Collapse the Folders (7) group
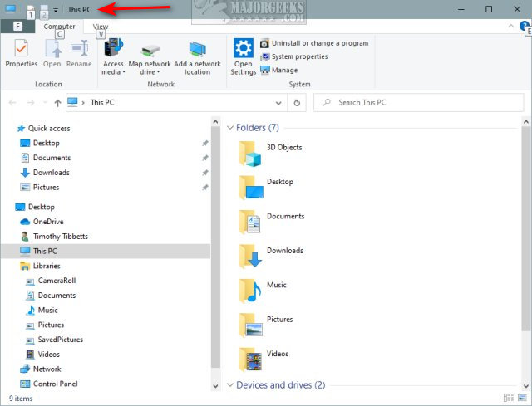532x406 pixels. 230,128
